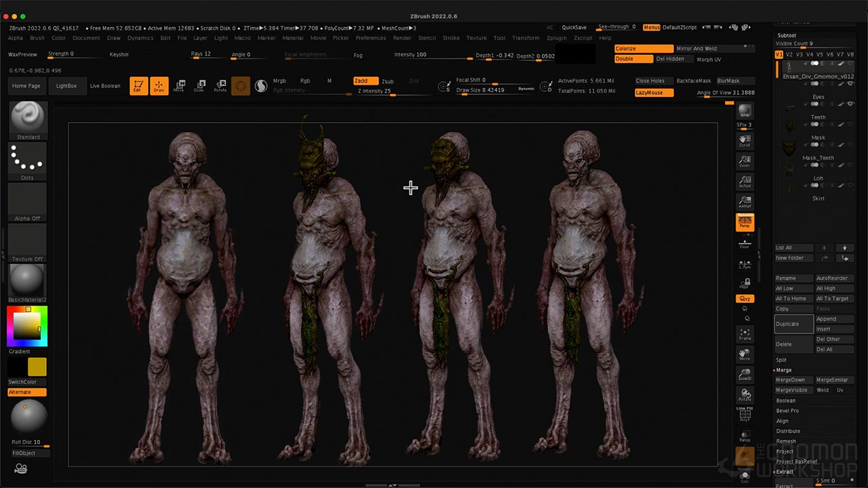Click the Frame view icon

(745, 334)
